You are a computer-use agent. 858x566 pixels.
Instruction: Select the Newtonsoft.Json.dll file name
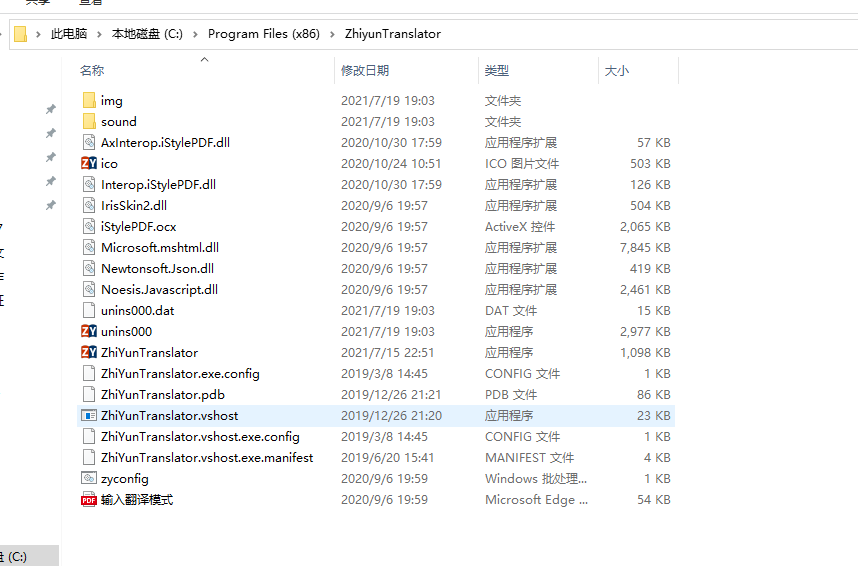coord(158,268)
